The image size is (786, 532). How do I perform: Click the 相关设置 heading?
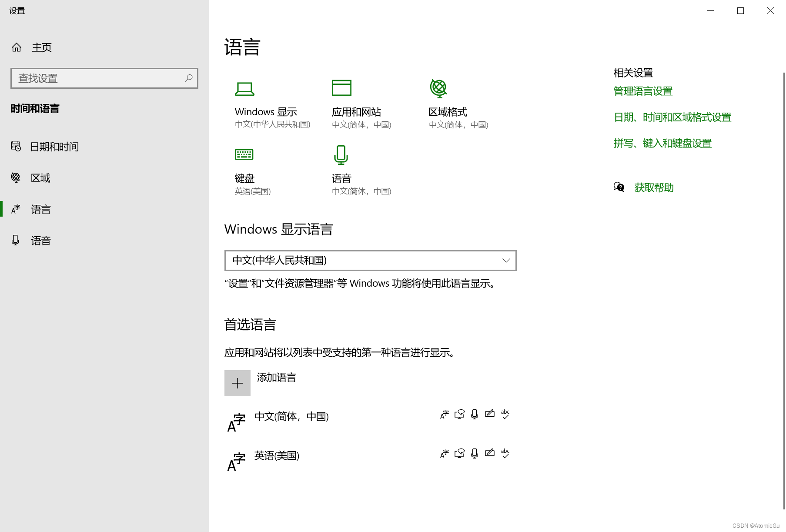[633, 73]
